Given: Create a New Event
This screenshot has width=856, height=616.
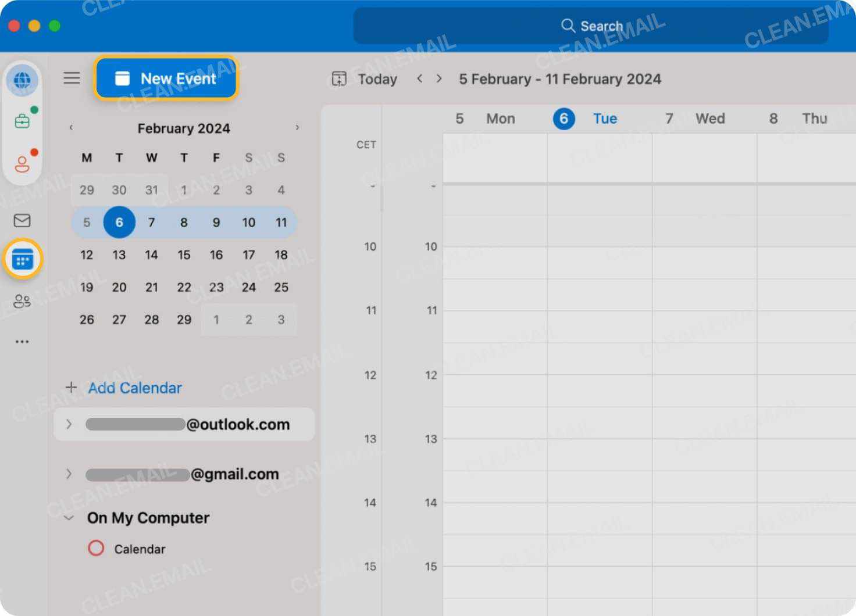Looking at the screenshot, I should point(166,78).
